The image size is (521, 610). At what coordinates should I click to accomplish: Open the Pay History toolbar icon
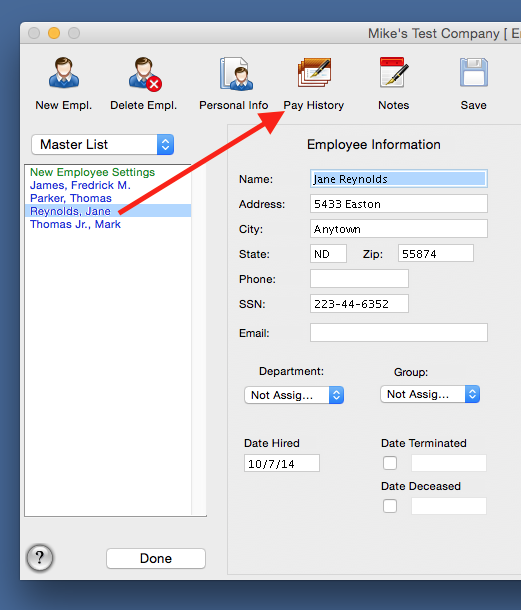click(x=314, y=72)
